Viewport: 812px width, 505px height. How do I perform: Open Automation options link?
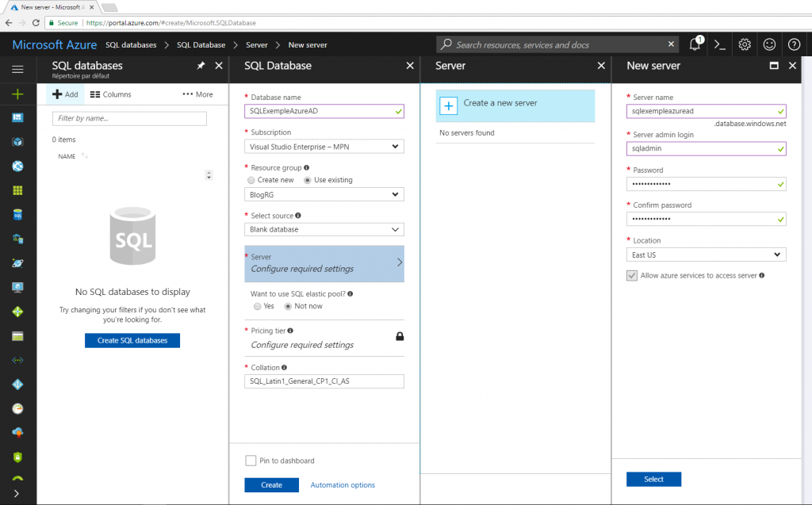[343, 485]
